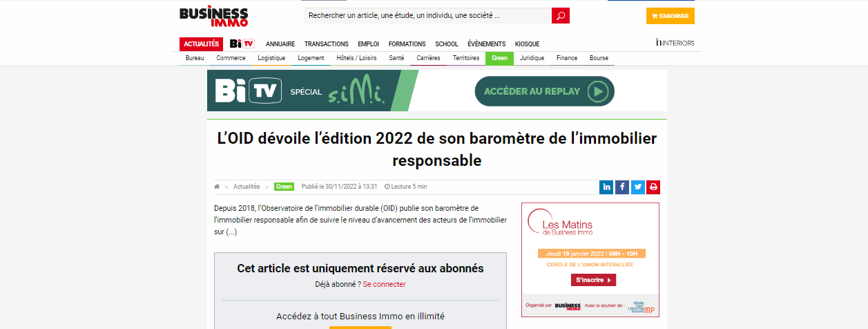Click the Business Immo logo

(213, 17)
